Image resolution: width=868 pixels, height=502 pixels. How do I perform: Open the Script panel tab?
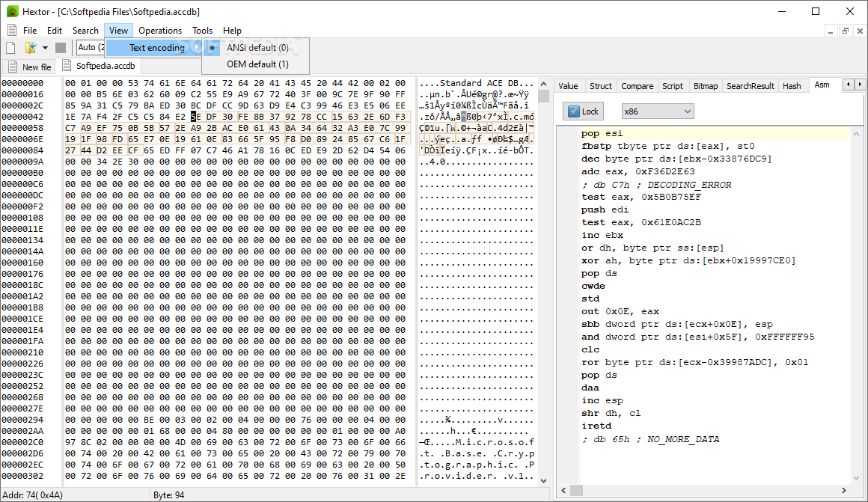[x=673, y=86]
